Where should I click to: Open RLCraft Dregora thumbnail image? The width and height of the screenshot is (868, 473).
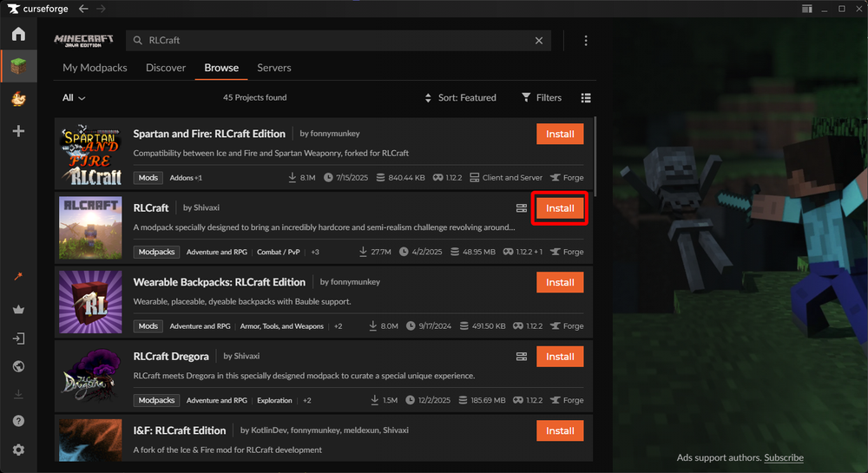pyautogui.click(x=90, y=376)
